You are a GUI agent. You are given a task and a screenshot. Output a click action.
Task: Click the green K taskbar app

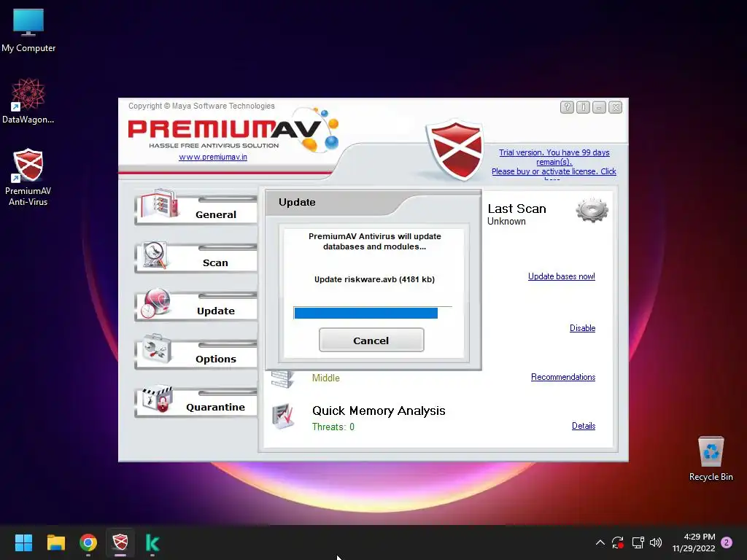coord(152,542)
